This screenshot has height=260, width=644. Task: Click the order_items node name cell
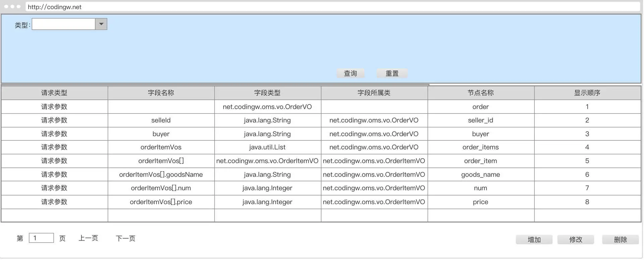pos(480,147)
